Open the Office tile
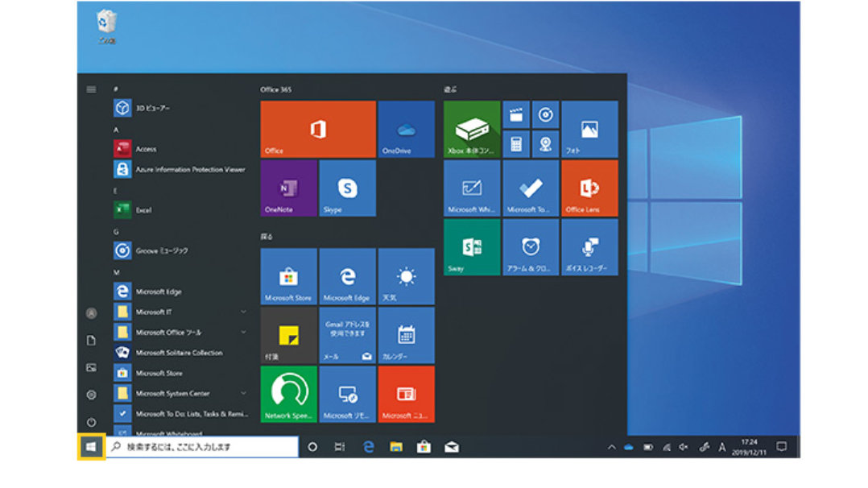The image size is (868, 488). 318,129
